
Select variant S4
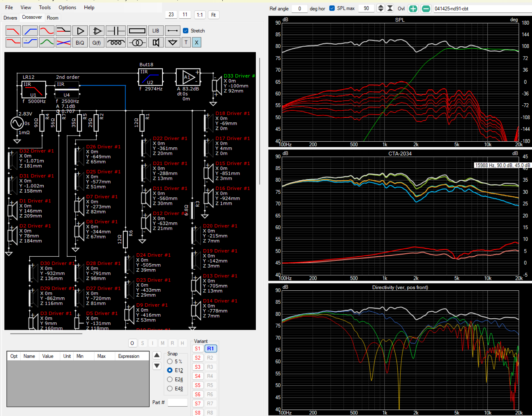[198, 376]
